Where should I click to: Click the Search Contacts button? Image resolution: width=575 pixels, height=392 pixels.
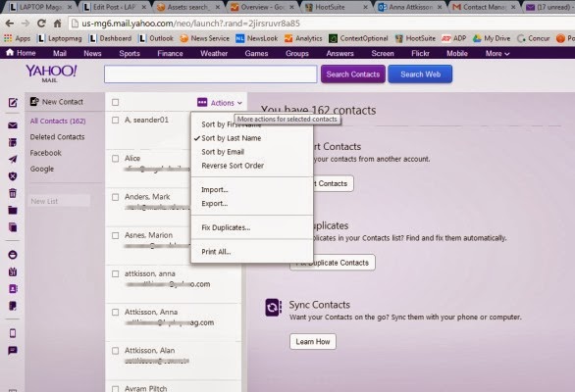[353, 74]
